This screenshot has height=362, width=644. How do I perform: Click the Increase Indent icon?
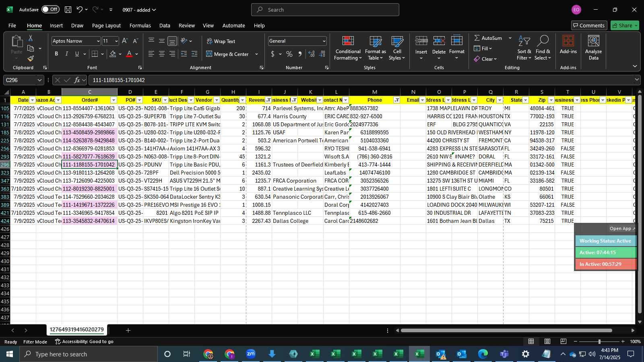pyautogui.click(x=194, y=54)
